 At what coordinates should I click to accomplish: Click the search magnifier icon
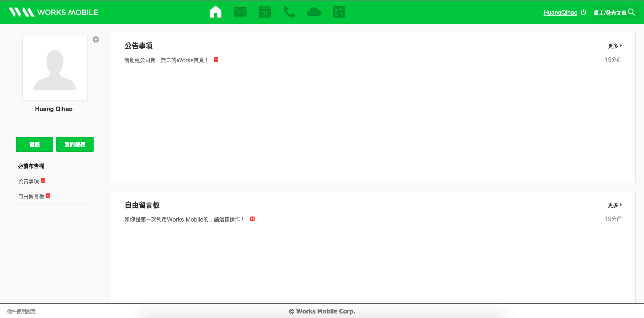click(x=631, y=12)
